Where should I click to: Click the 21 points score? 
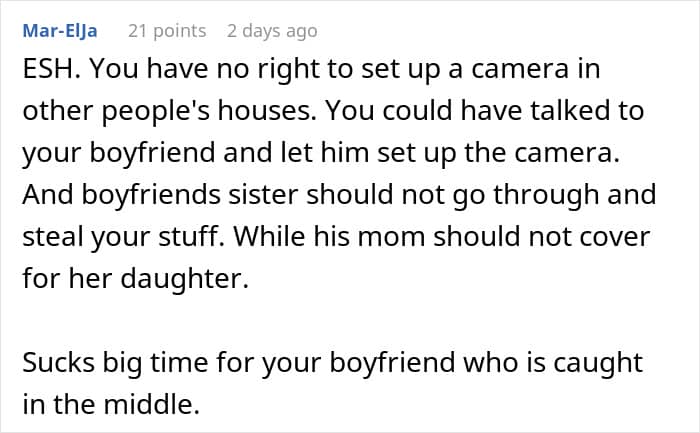(x=166, y=31)
